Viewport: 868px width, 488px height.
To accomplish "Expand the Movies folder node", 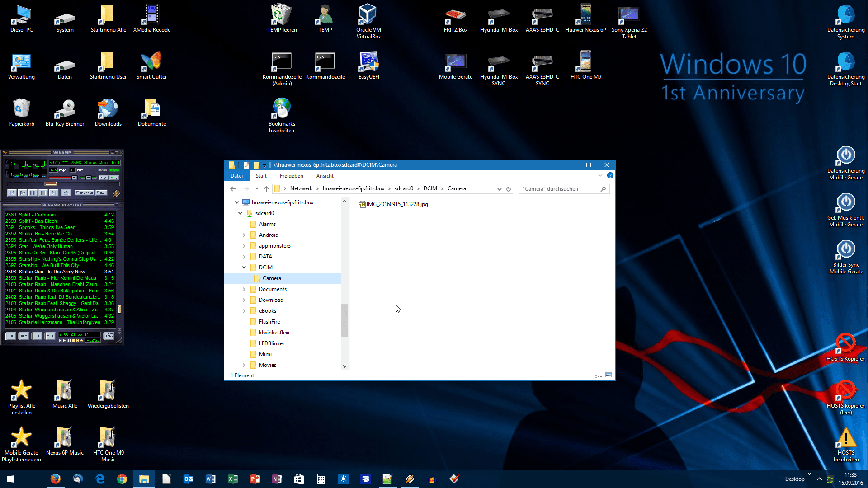I will pos(244,365).
